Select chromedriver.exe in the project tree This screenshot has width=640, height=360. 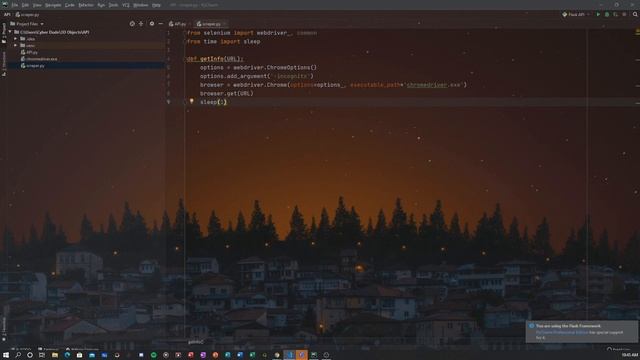point(39,59)
